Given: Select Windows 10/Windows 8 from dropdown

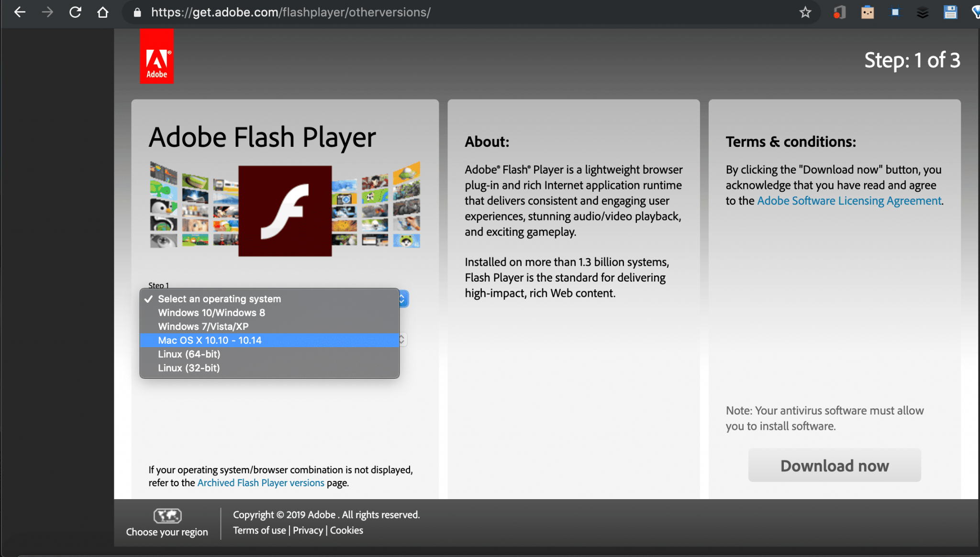Looking at the screenshot, I should tap(212, 312).
